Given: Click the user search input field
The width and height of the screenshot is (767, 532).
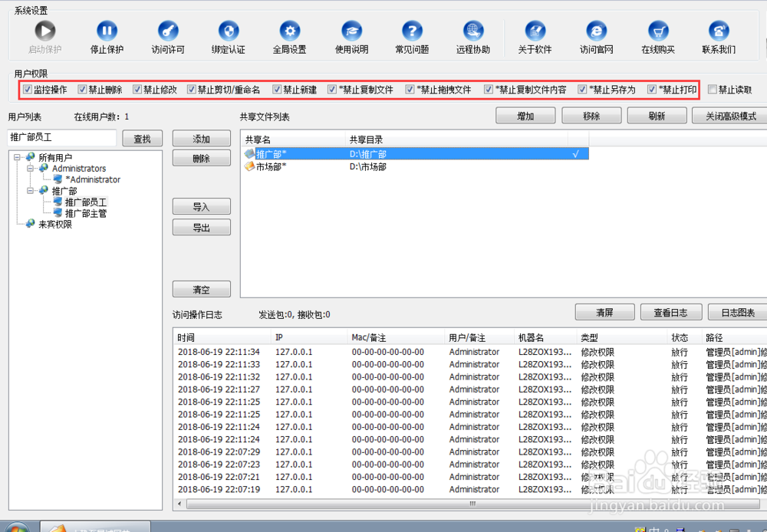Looking at the screenshot, I should 61,138.
